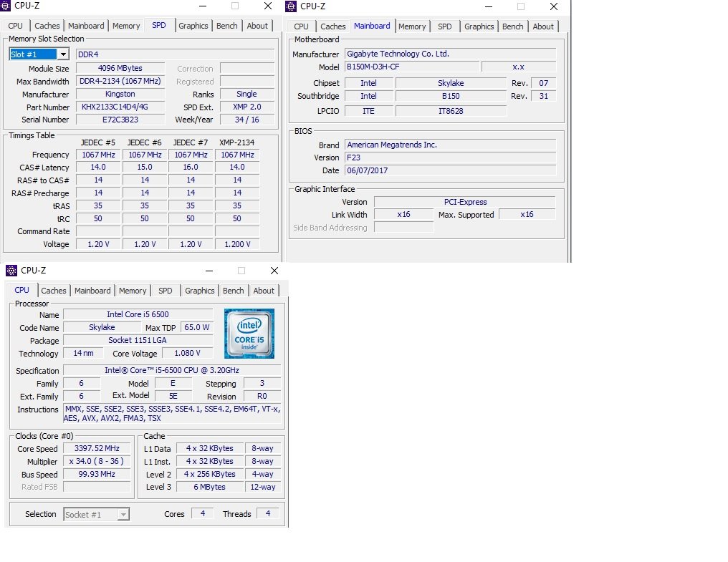Open Bench tab in the SPD window

226,26
